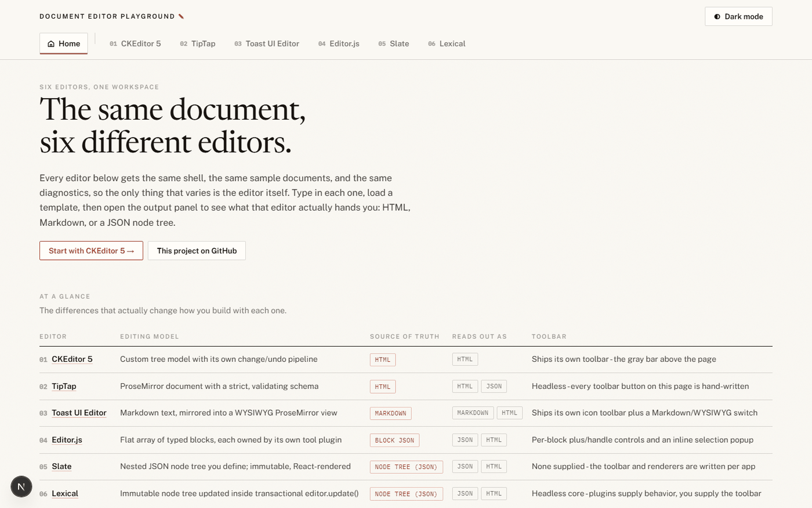The height and width of the screenshot is (508, 812).
Task: Click the Document Editor Playground title
Action: click(107, 16)
